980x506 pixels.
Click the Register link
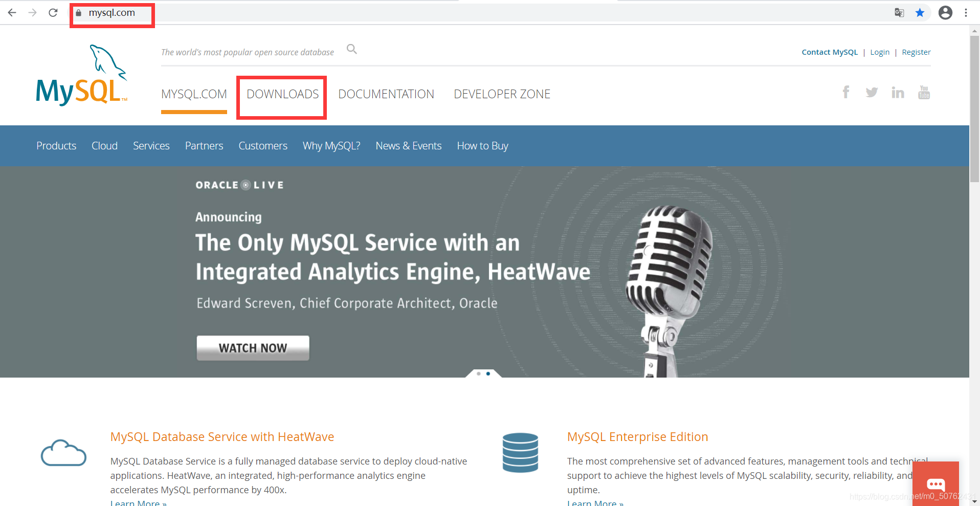pos(916,52)
